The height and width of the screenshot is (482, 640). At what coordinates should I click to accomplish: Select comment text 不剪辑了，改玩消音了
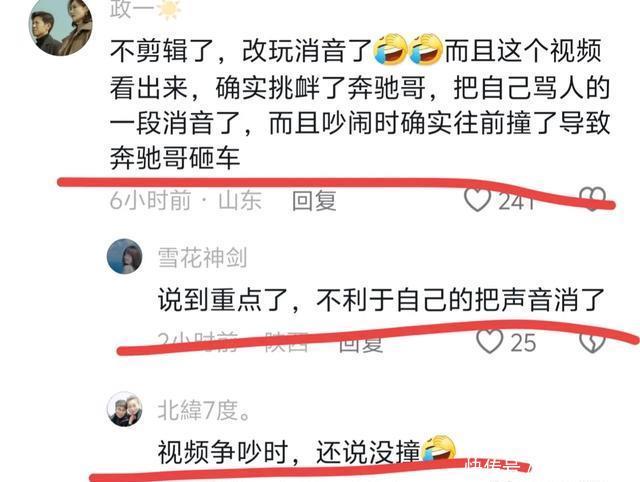(x=240, y=51)
